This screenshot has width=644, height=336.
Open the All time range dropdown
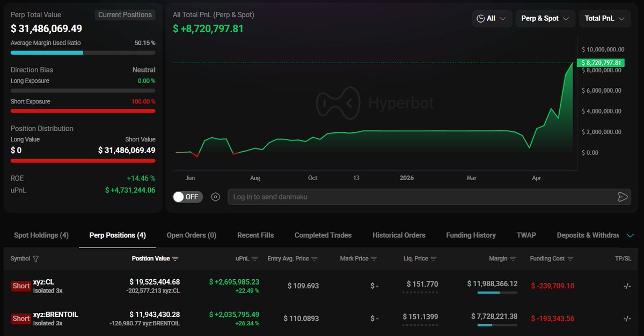492,18
